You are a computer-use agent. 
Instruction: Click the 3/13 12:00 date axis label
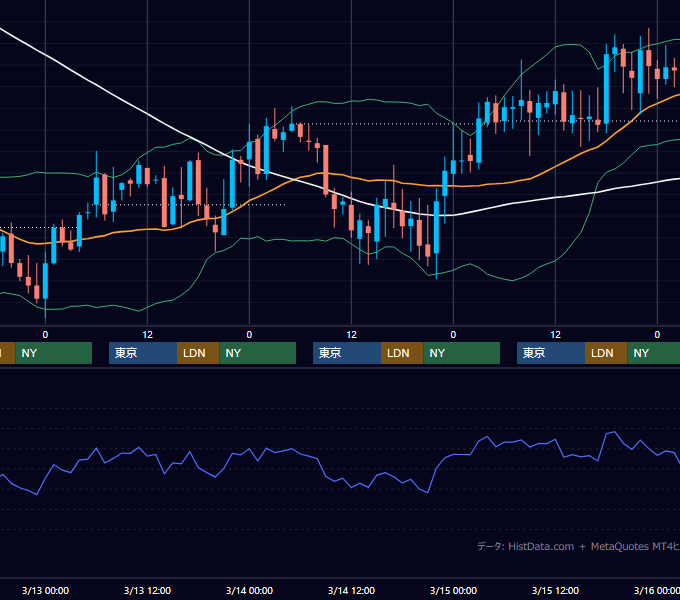point(147,590)
